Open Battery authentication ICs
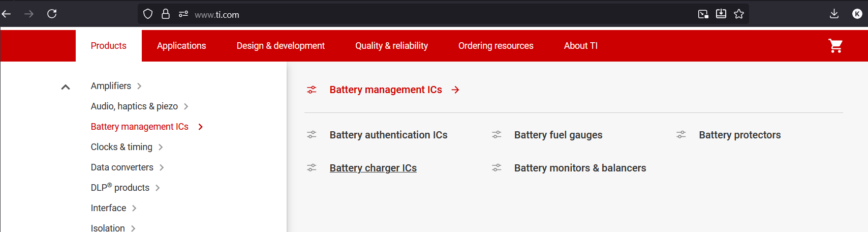 pyautogui.click(x=388, y=135)
